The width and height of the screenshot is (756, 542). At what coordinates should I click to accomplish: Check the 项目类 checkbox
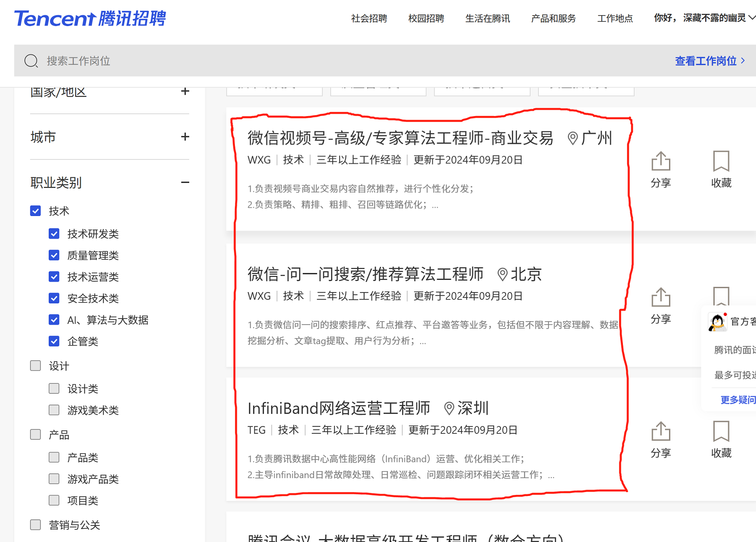tap(54, 500)
